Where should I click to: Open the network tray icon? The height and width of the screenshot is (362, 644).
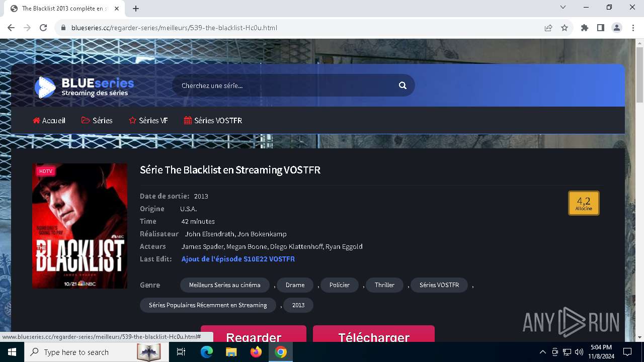[567, 352]
